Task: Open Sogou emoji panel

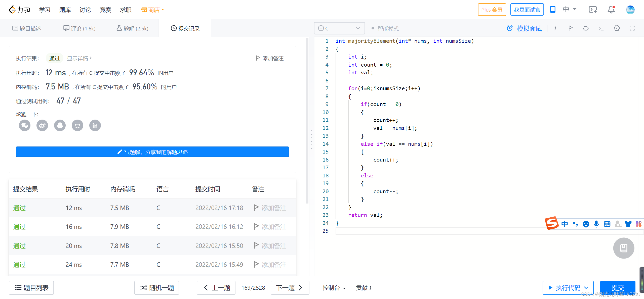Action: coord(586,224)
